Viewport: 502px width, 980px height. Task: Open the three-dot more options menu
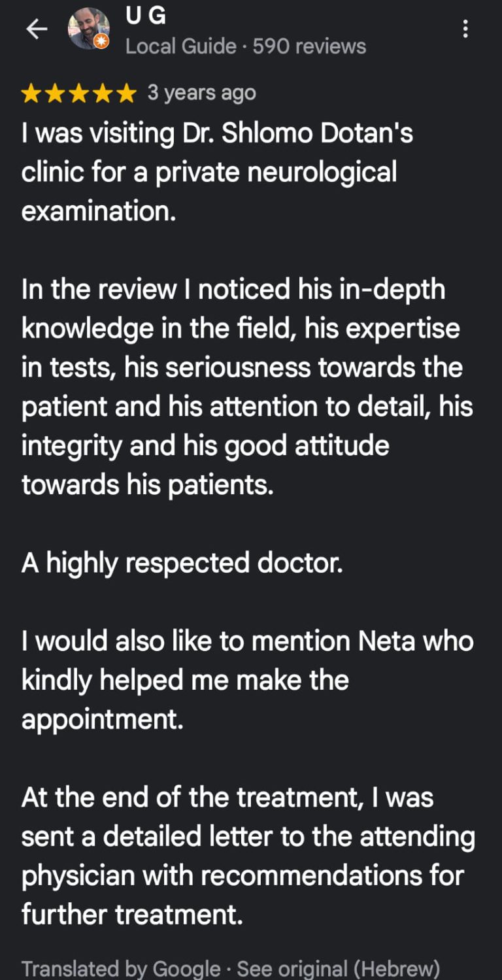coord(465,29)
